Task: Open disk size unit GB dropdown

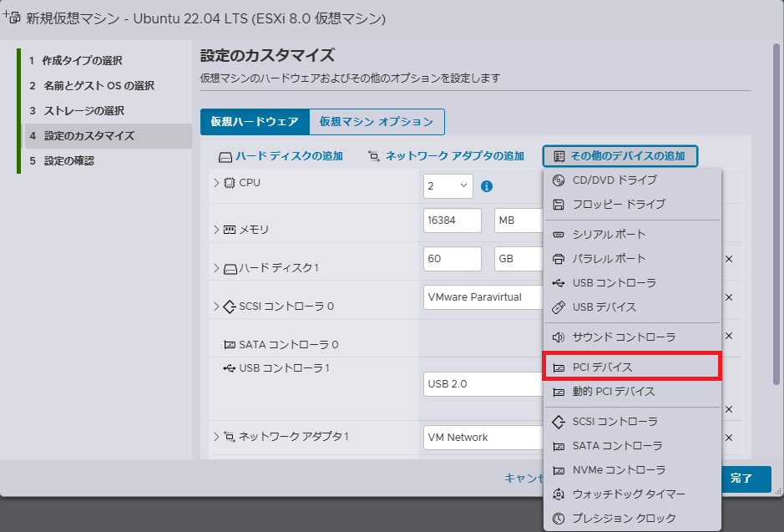Action: 519,259
